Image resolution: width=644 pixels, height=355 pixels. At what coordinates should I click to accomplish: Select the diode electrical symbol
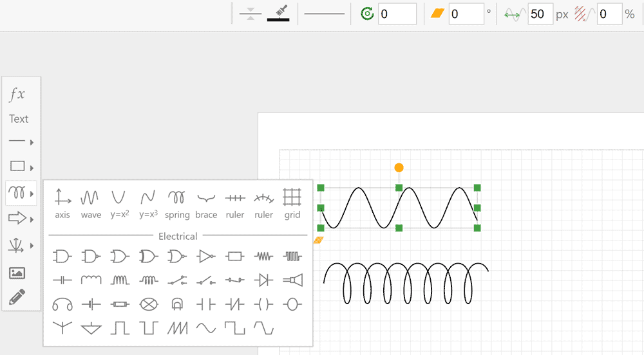pos(263,280)
